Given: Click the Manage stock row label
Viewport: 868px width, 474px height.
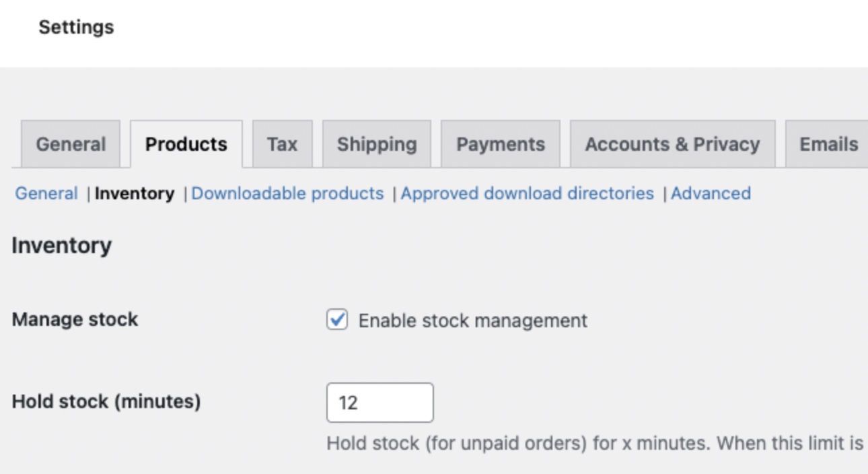Looking at the screenshot, I should pyautogui.click(x=75, y=320).
